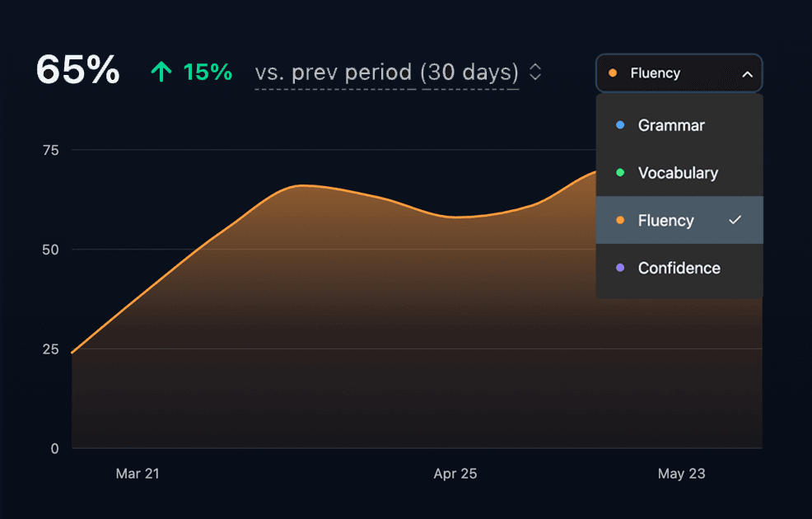The image size is (812, 519).
Task: Click the green dot beside Vocabulary option
Action: [618, 173]
